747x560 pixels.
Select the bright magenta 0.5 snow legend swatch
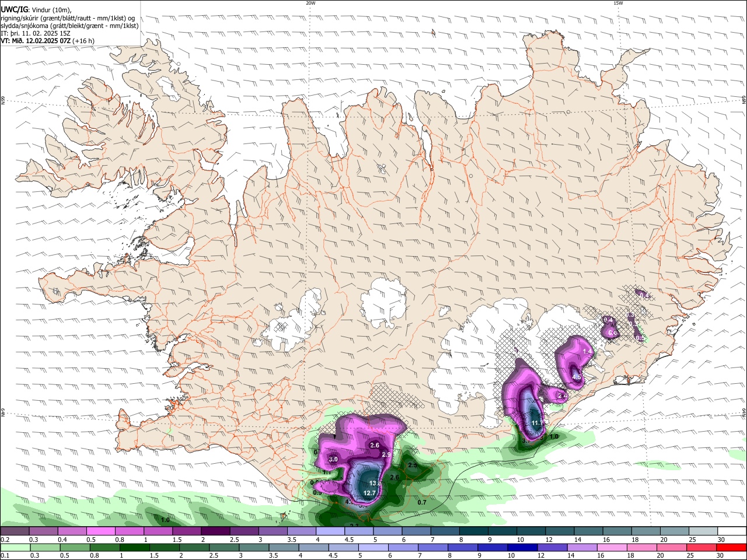(x=100, y=531)
